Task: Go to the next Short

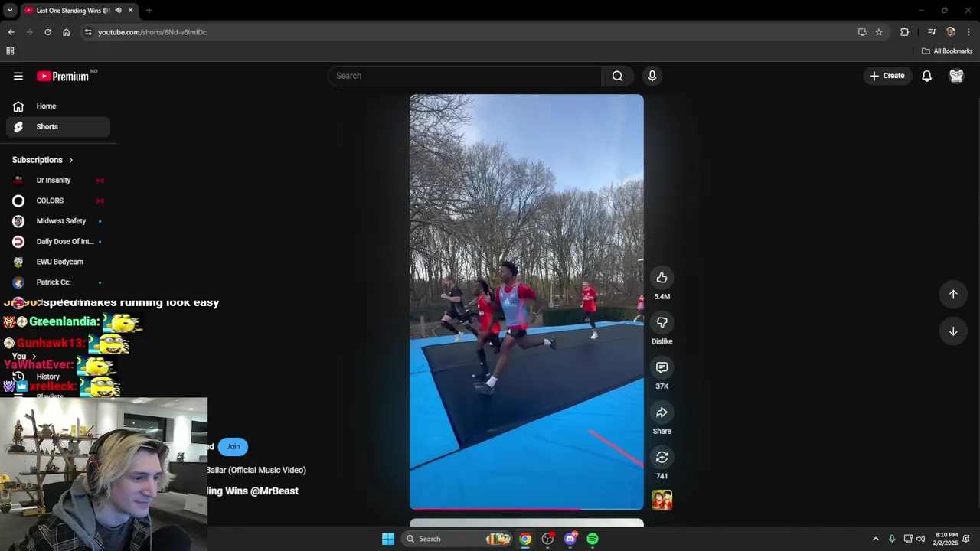Action: pyautogui.click(x=953, y=331)
